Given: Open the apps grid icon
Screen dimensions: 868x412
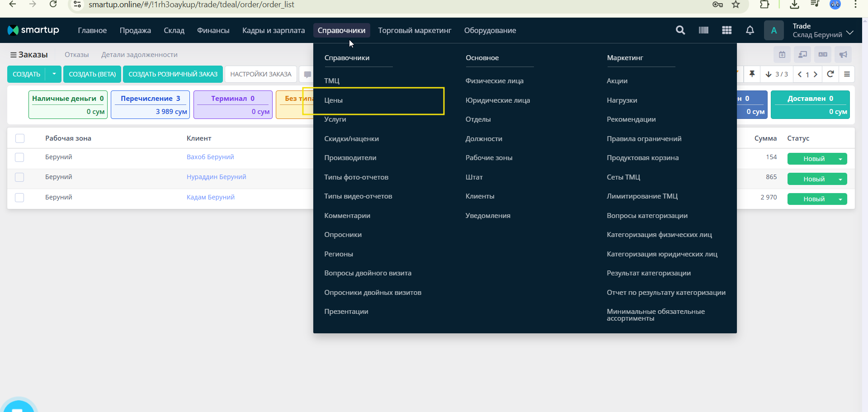Looking at the screenshot, I should coord(726,30).
